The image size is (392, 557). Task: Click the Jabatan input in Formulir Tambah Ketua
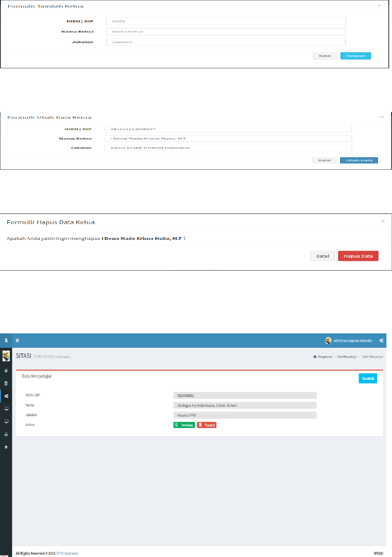pos(226,42)
